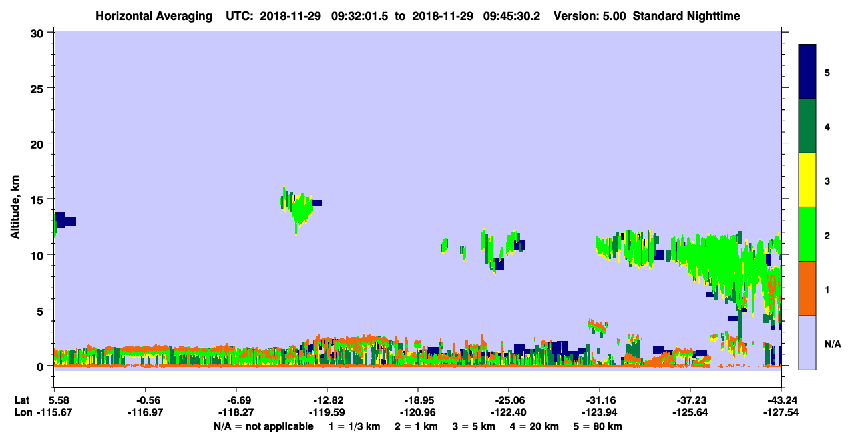
Task: Click the longitude value -122.40
Action: coord(508,412)
